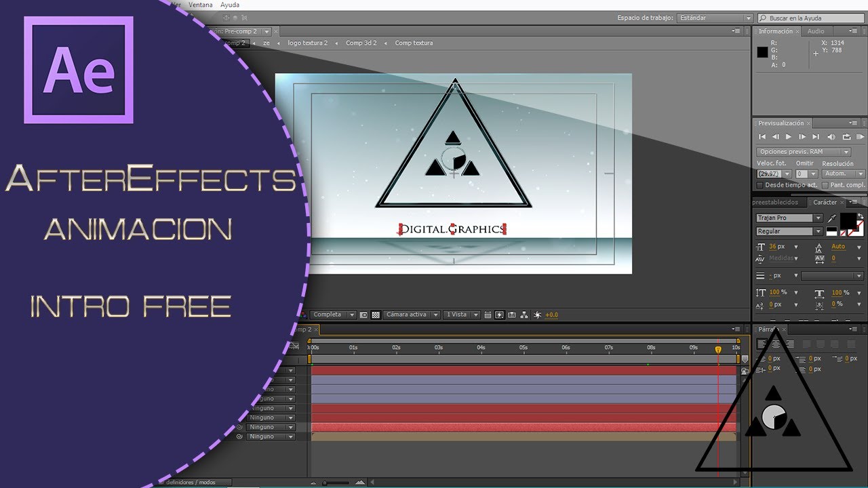The height and width of the screenshot is (488, 868).
Task: Open the composition flowchart icon
Action: pos(525,314)
